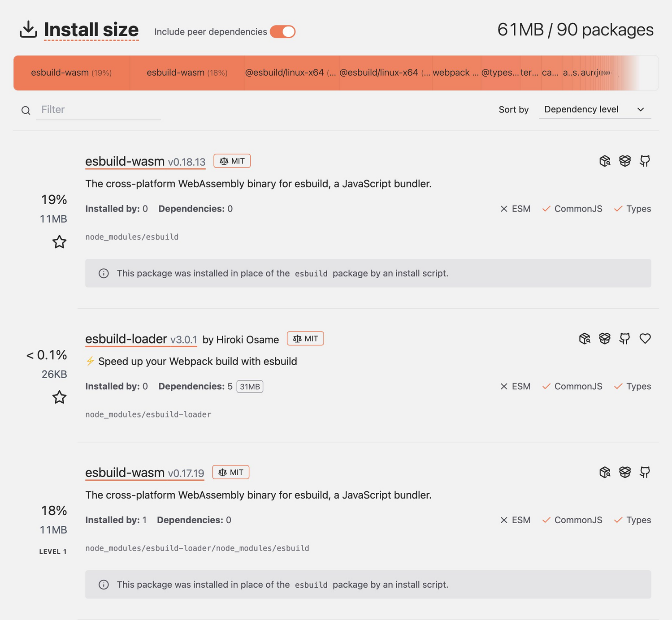
Task: Open package box icon for esbuild-wasm v0.18.13
Action: [x=625, y=161]
